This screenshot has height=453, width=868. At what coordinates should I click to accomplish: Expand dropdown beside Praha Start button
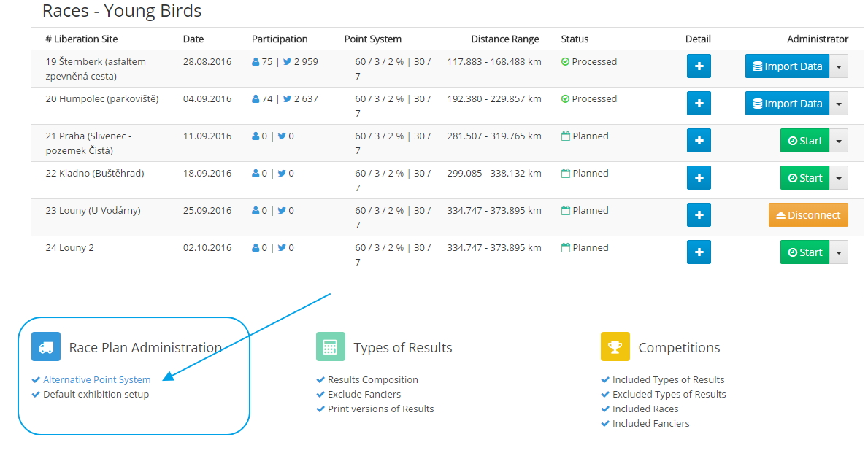coord(839,141)
